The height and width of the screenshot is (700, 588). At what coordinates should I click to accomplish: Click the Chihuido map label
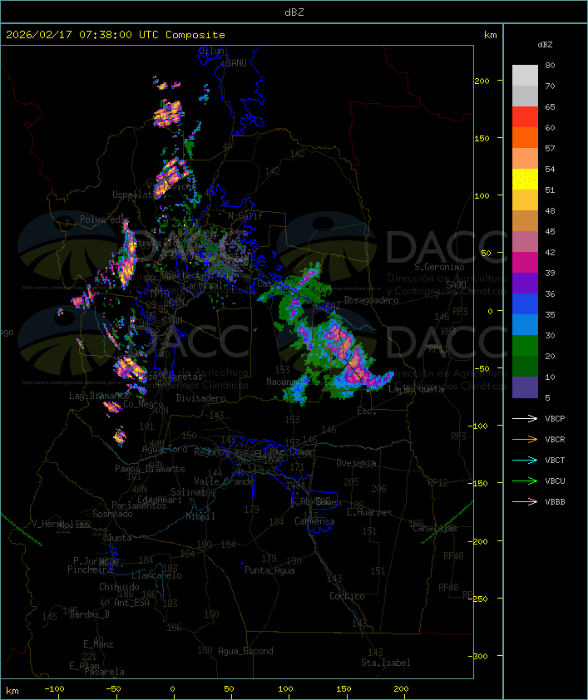(119, 587)
